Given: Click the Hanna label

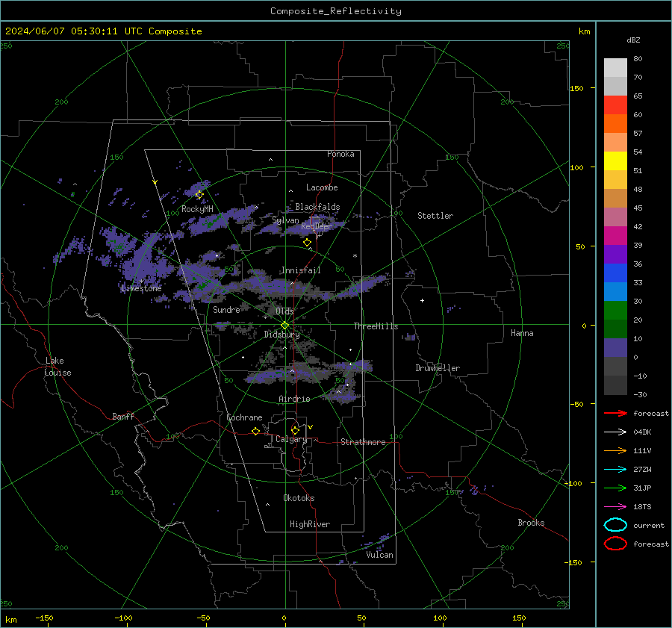Looking at the screenshot, I should coord(522,333).
